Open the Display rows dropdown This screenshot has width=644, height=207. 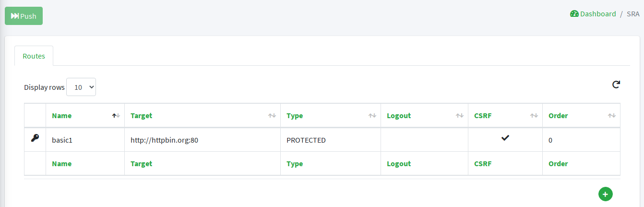[x=81, y=87]
